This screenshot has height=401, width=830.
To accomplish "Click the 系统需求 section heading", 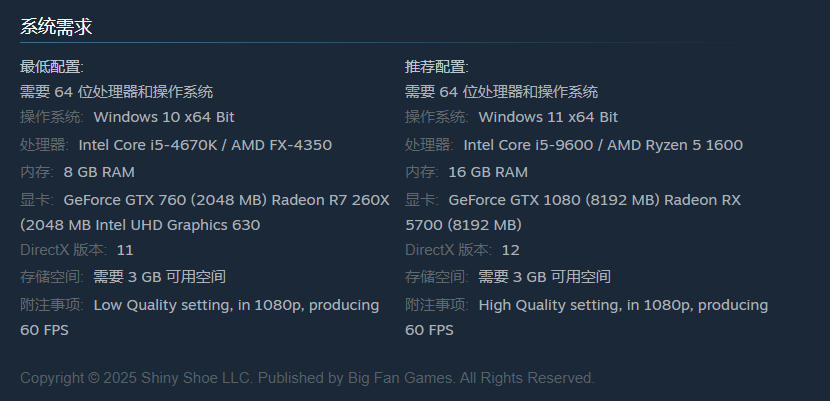I will coord(56,27).
